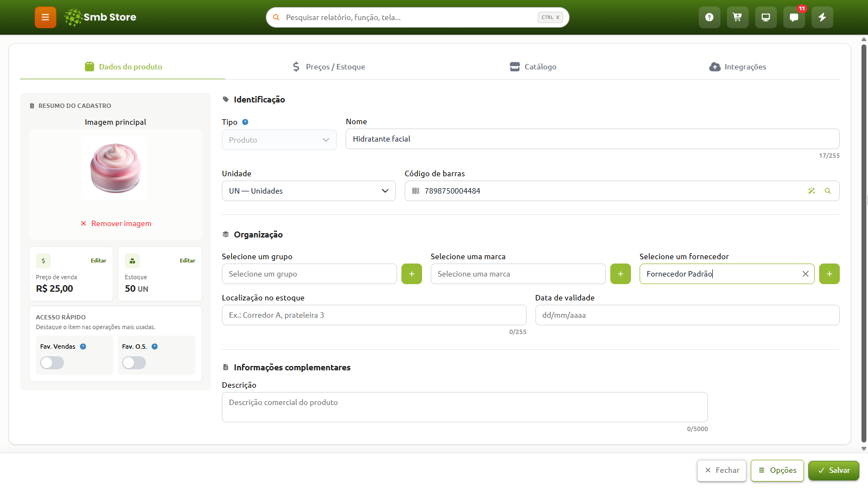The image size is (868, 488).
Task: Add a new group with plus button
Action: point(412,274)
